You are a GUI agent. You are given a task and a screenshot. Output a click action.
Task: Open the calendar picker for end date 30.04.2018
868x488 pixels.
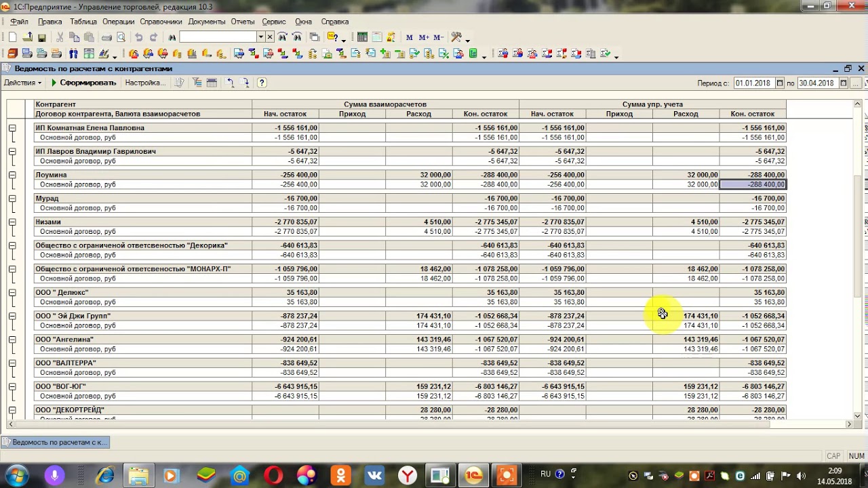coord(844,83)
